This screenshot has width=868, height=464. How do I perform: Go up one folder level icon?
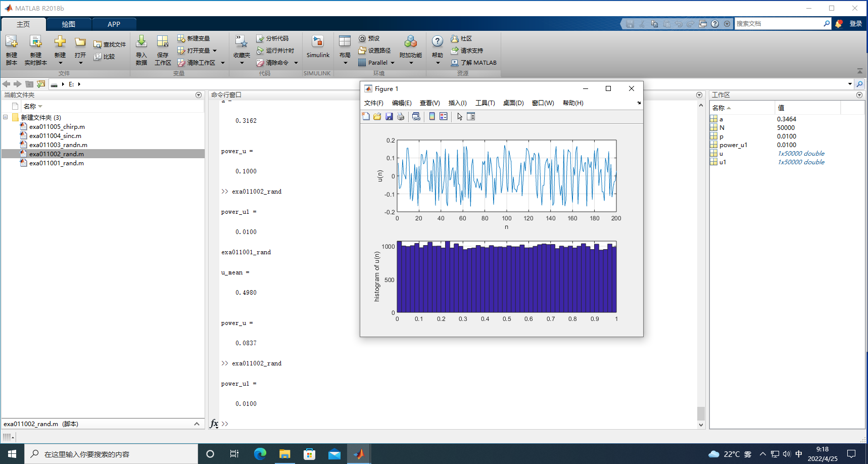29,84
